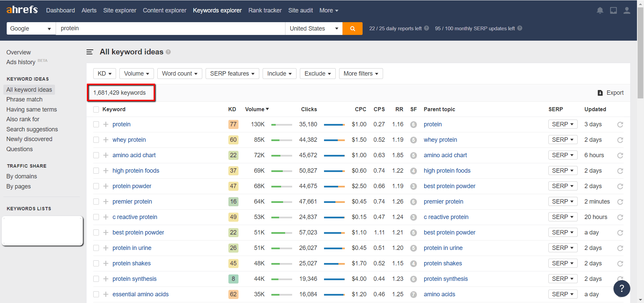Open the KD filter dropdown
644x303 pixels.
(x=105, y=74)
